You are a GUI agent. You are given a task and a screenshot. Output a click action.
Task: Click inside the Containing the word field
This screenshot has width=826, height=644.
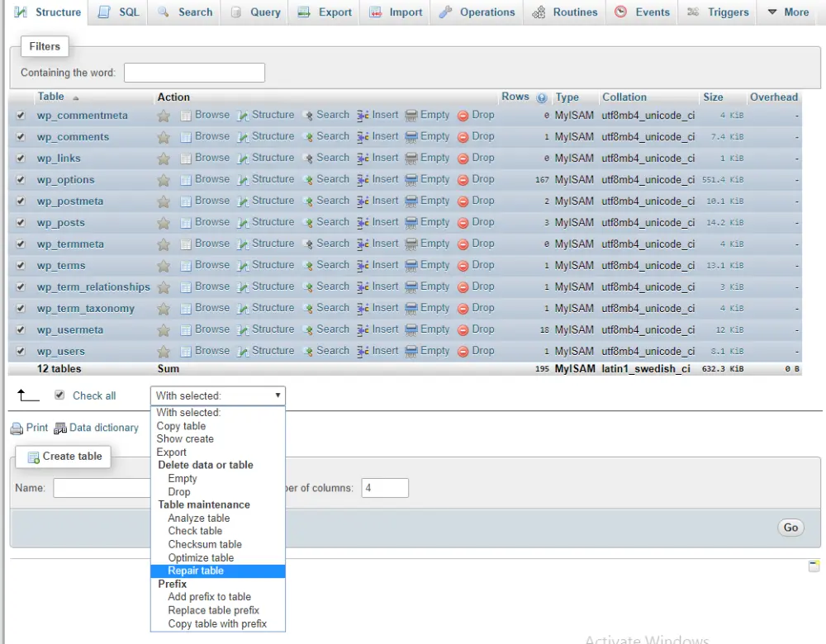coord(194,73)
